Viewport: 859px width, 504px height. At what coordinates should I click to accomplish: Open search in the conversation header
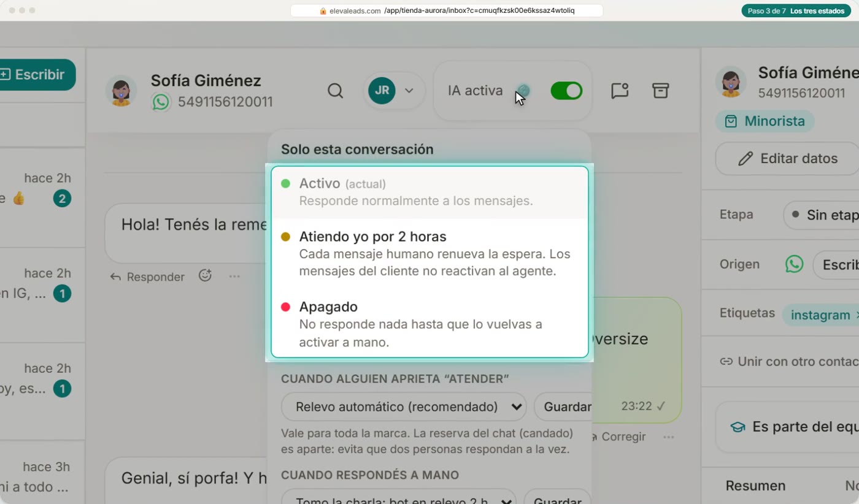[x=335, y=91]
